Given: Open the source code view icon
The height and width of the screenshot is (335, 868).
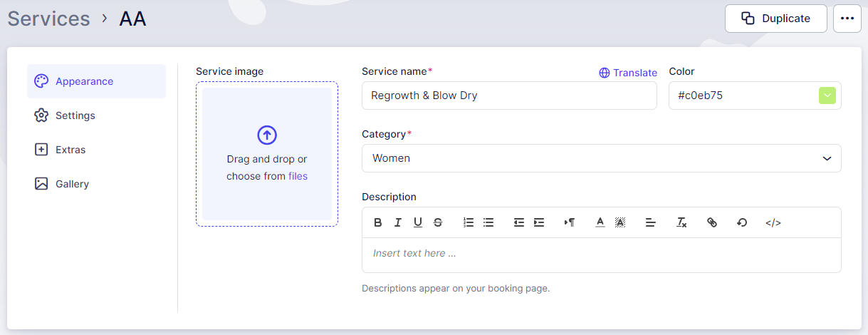Looking at the screenshot, I should (773, 222).
